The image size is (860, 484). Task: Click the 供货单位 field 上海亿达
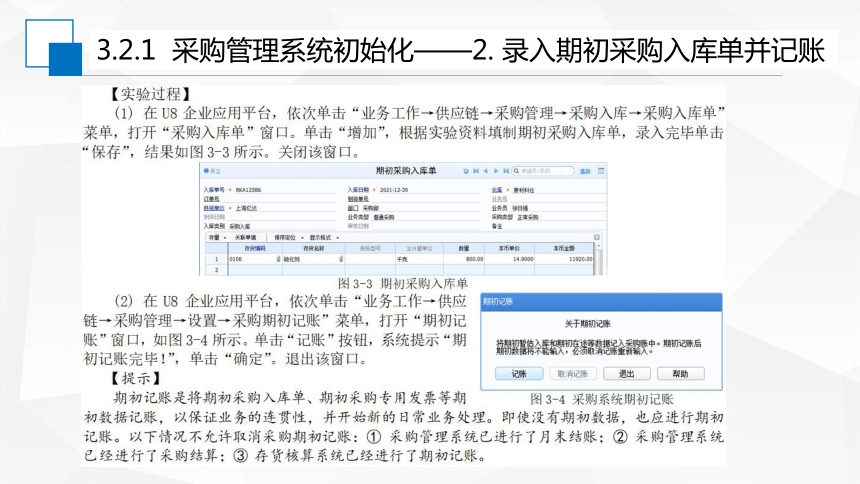(x=285, y=208)
